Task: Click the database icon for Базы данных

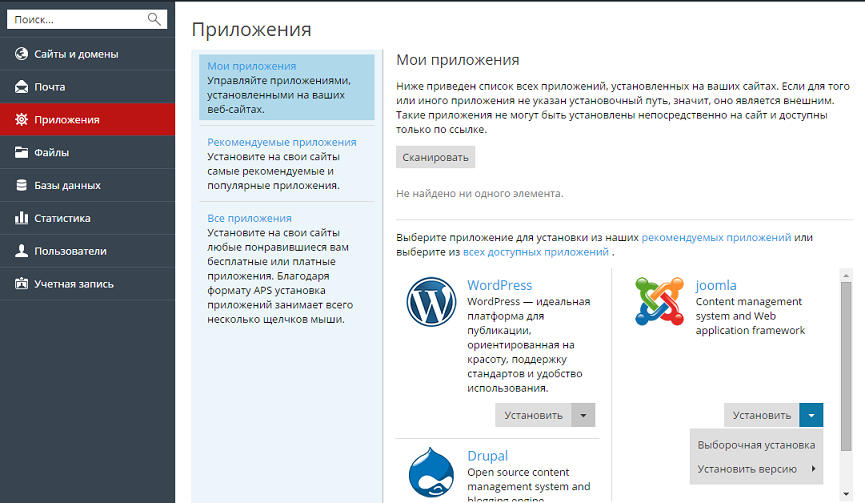Action: coord(21,185)
